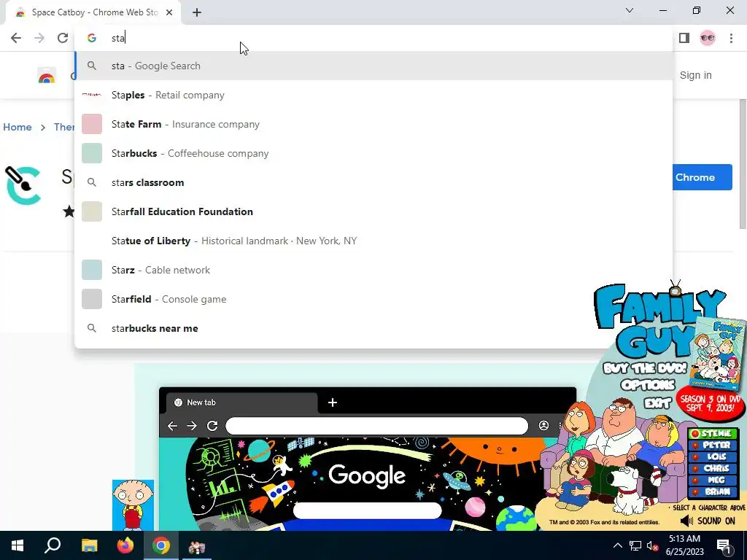Select 'starbucks near me' suggestion
This screenshot has height=560, width=747.
click(373, 328)
